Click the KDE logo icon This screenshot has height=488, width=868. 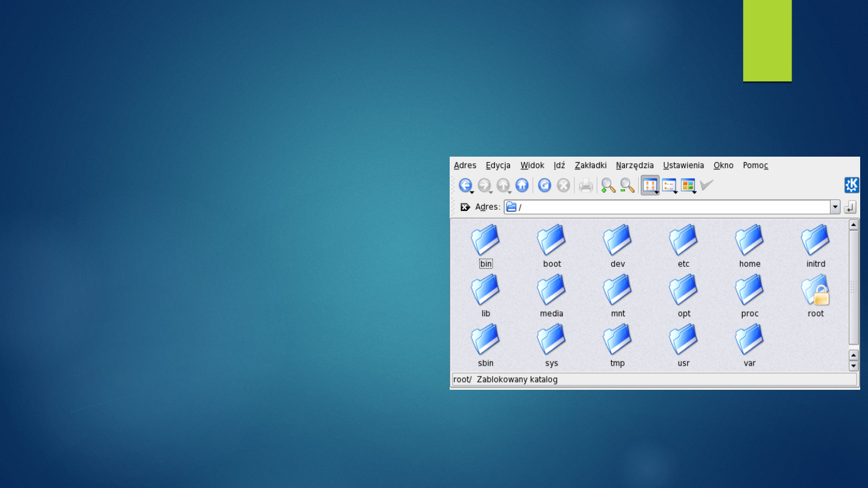(852, 185)
